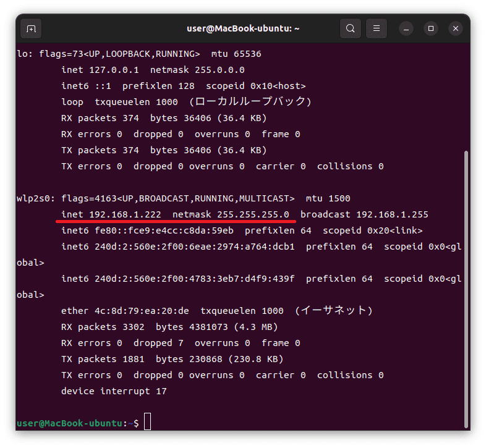Open a new terminal tab
The height and width of the screenshot is (448, 486).
click(31, 29)
